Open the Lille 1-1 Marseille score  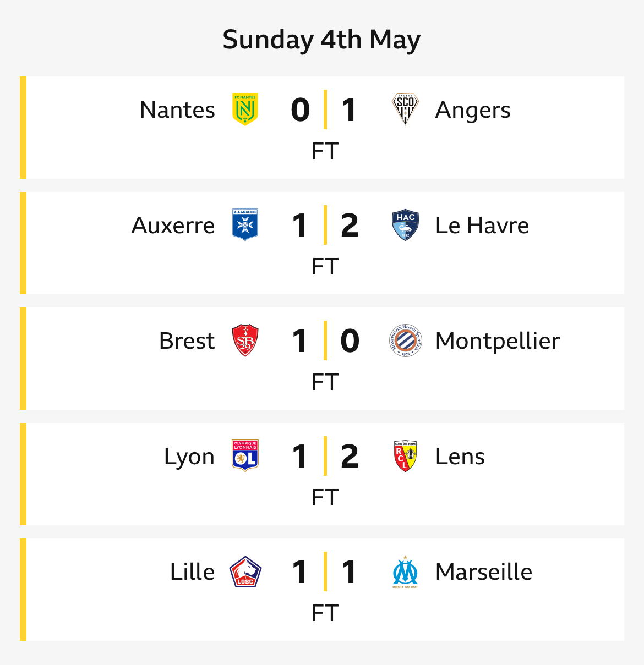(325, 571)
